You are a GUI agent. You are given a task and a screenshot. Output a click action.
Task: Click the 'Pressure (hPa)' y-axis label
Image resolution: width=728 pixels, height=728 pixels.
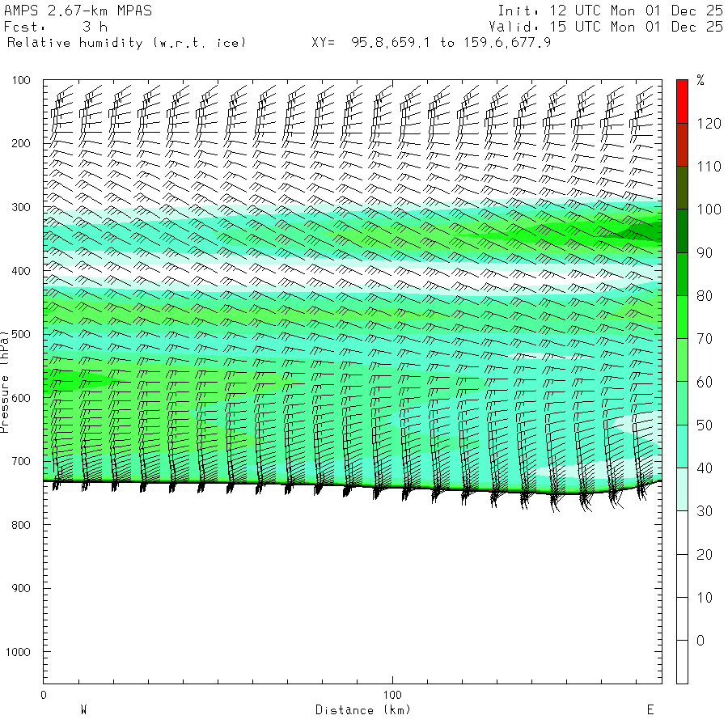click(5, 379)
